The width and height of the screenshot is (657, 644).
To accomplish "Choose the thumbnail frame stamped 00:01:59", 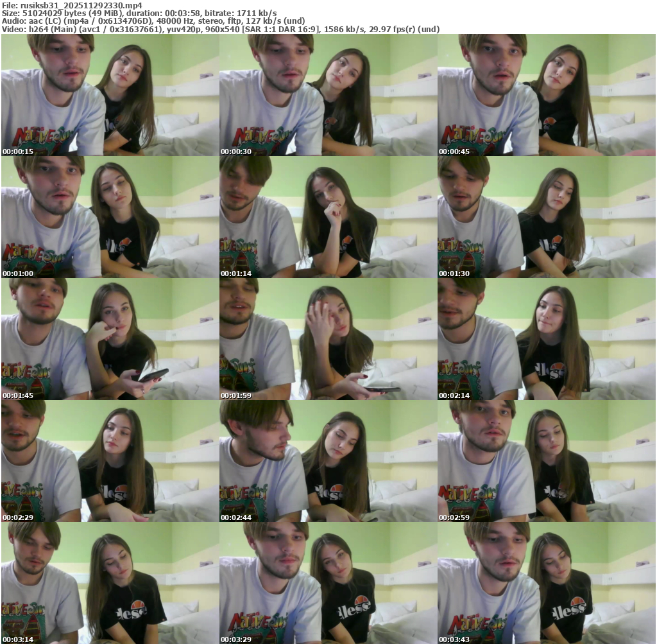I will pos(328,339).
